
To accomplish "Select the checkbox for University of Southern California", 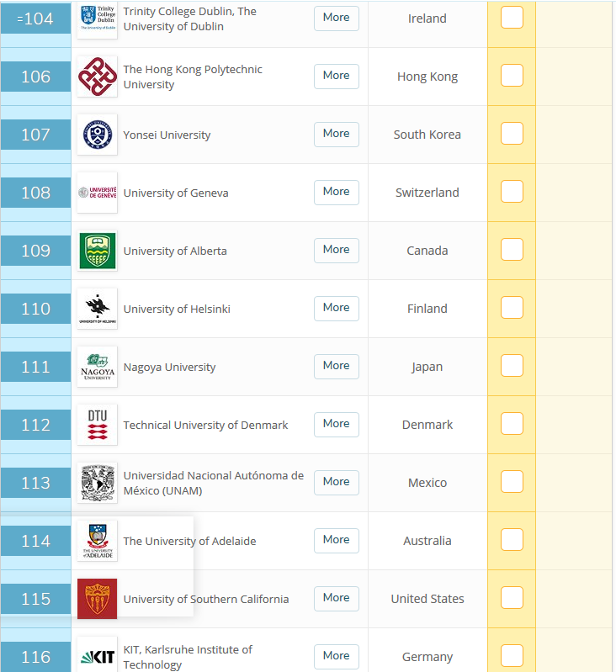I will click(x=512, y=598).
